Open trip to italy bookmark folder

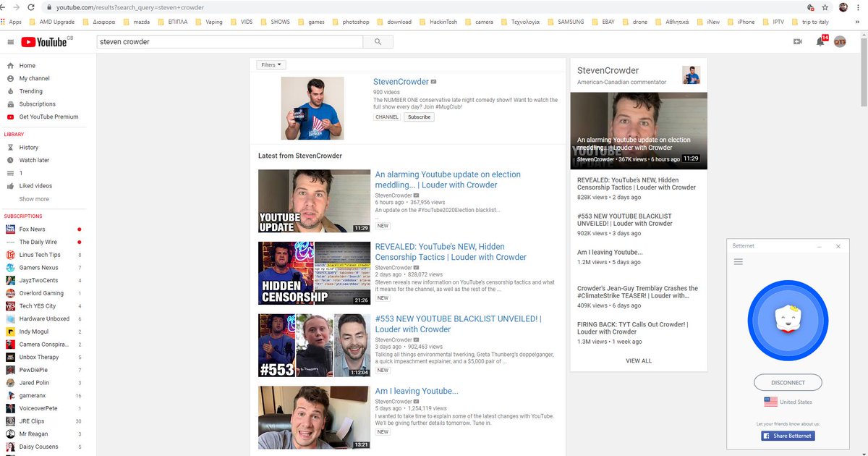pyautogui.click(x=809, y=22)
